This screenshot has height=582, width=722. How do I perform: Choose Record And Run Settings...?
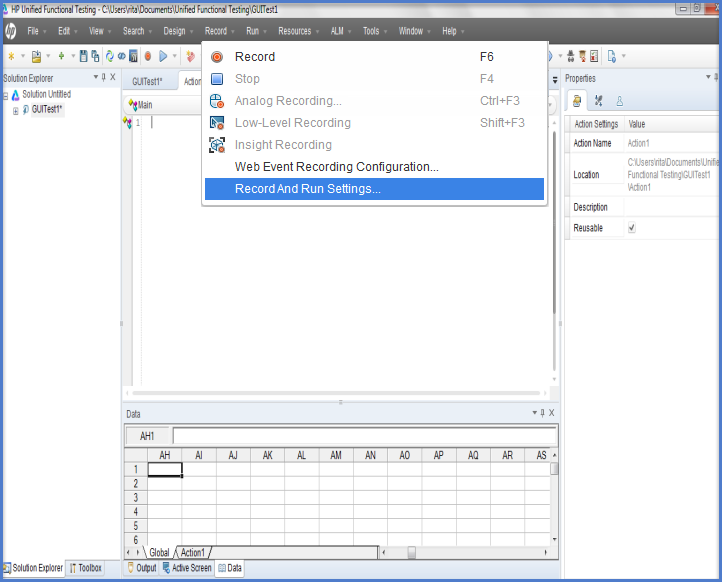pyautogui.click(x=374, y=189)
